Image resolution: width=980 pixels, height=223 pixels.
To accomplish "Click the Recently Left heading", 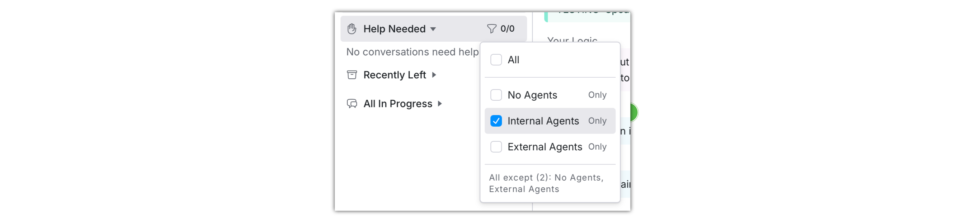I will [395, 75].
